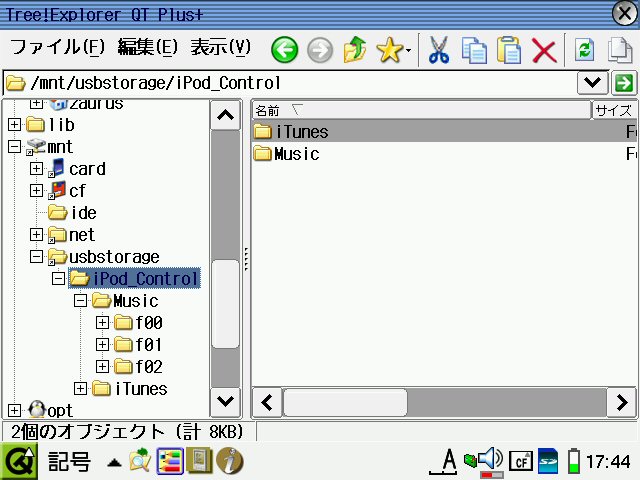The image size is (640, 480).
Task: Open the address path dropdown
Action: (592, 83)
